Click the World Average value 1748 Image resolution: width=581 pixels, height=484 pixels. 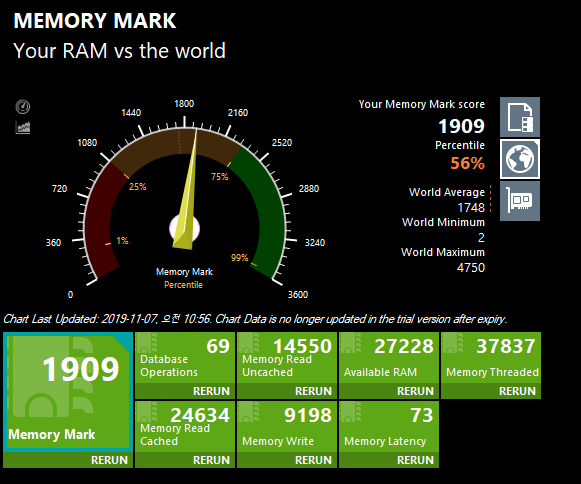coord(471,208)
